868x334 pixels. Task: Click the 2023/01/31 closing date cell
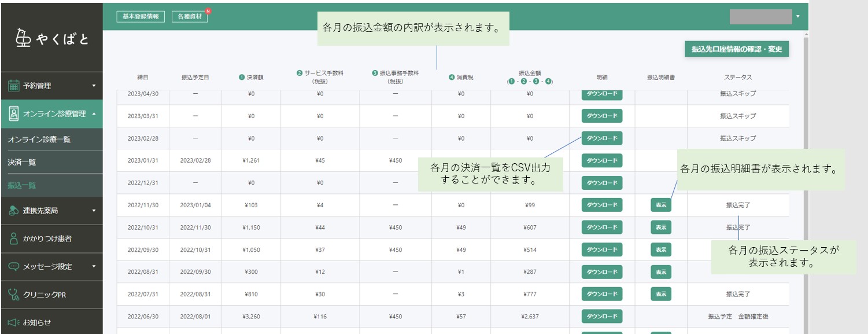tap(143, 160)
